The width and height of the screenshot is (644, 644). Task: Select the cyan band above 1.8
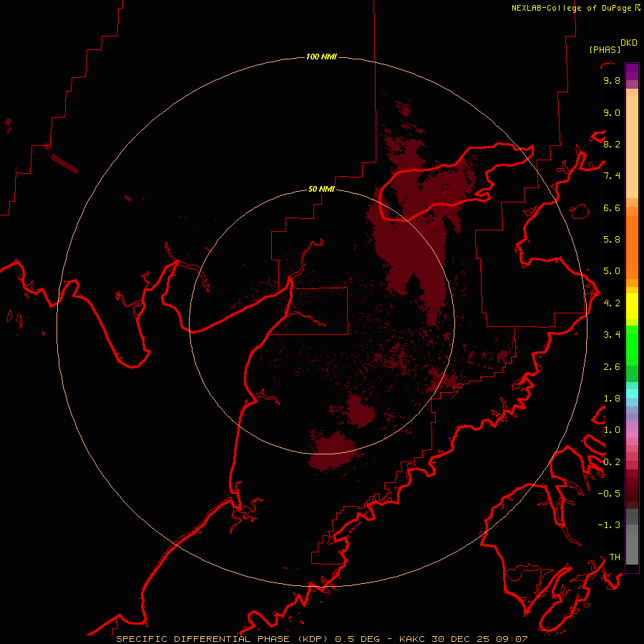pos(632,393)
